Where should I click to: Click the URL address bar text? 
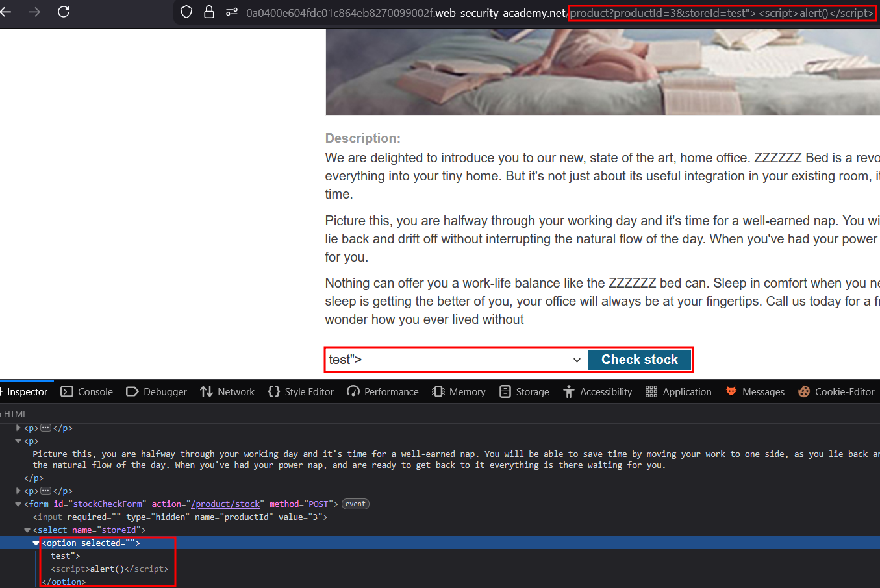403,13
